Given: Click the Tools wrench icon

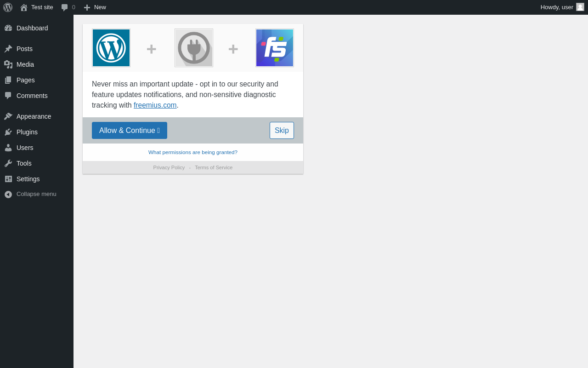Looking at the screenshot, I should (8, 163).
